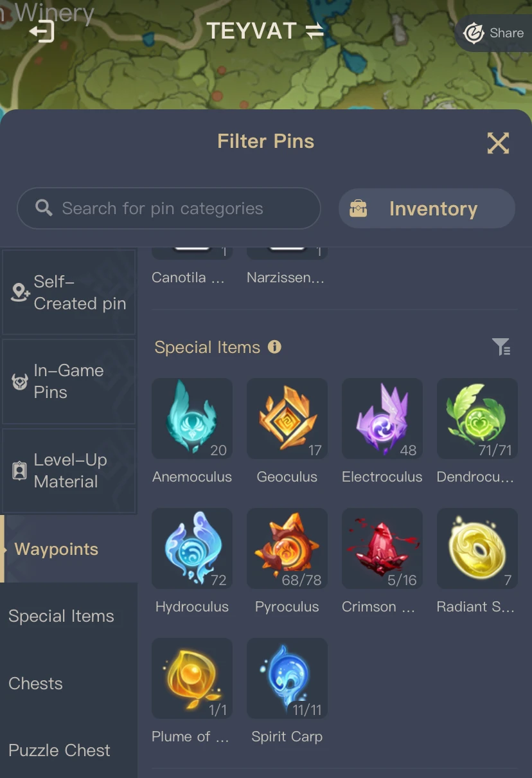Viewport: 532px width, 778px height.
Task: Select the Hydroculus pin icon
Action: click(192, 548)
